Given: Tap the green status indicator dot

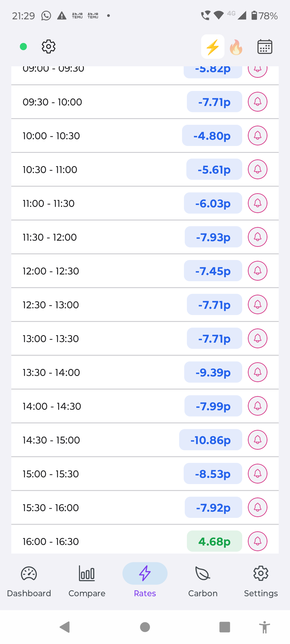Looking at the screenshot, I should (23, 47).
